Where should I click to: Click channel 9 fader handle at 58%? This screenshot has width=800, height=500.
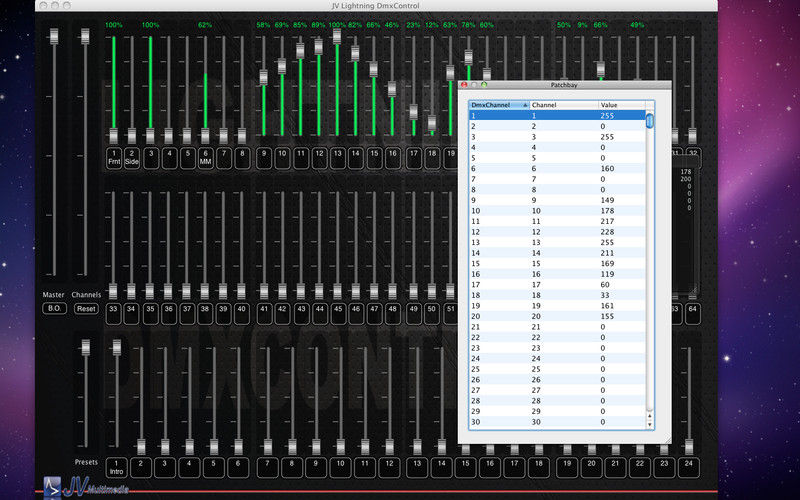tap(263, 77)
